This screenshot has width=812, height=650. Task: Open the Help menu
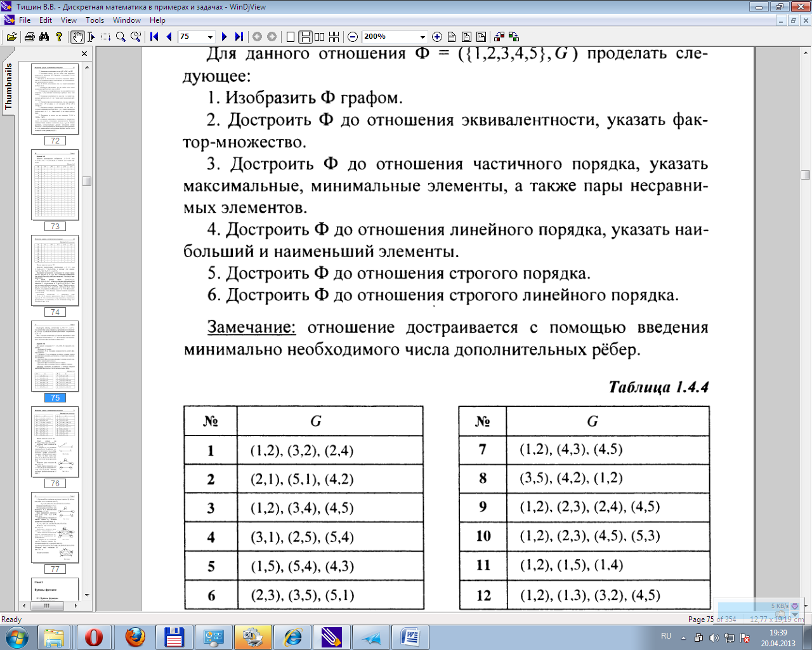point(157,20)
